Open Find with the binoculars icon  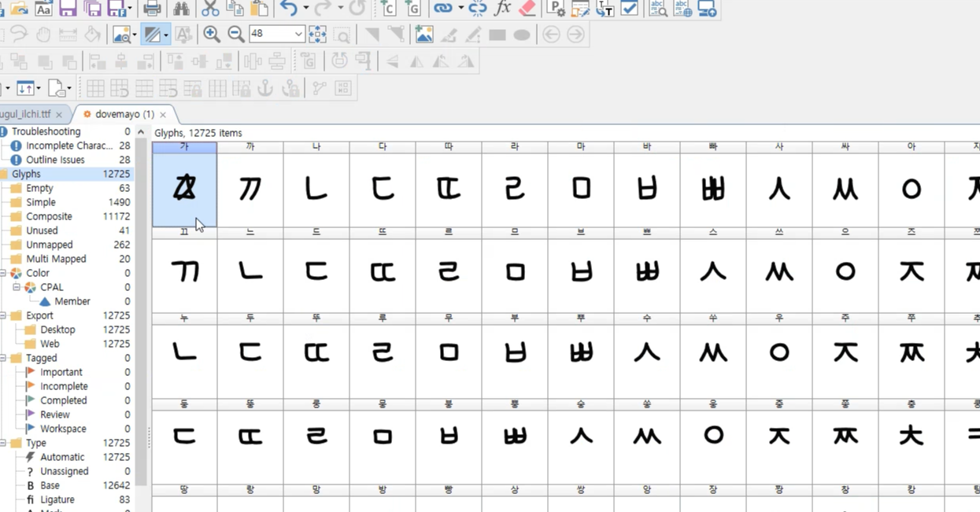coord(182,9)
